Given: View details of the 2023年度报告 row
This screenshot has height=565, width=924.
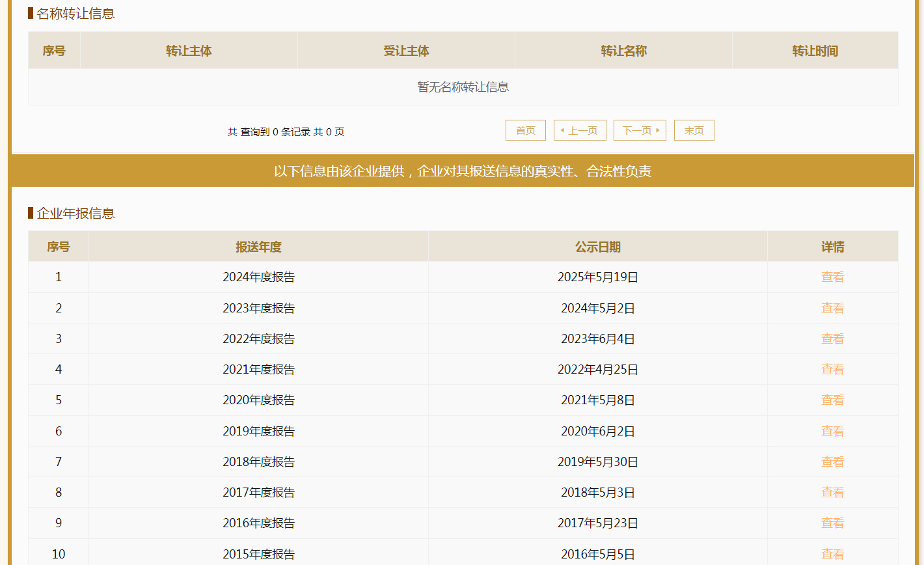Looking at the screenshot, I should [832, 308].
